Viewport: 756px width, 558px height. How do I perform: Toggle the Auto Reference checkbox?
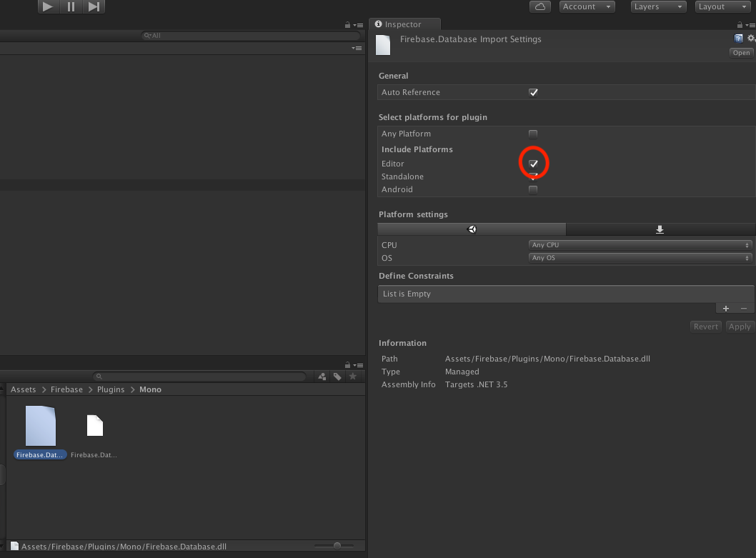point(533,92)
